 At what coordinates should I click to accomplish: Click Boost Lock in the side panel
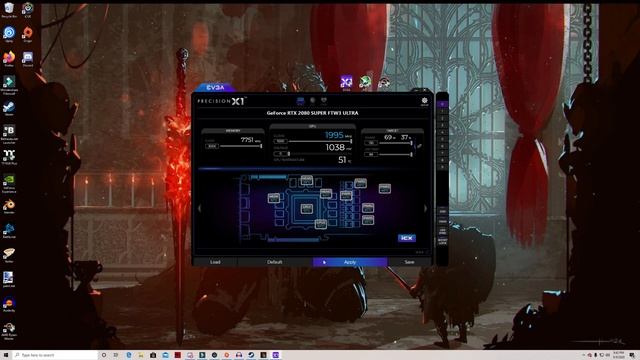[x=442, y=241]
